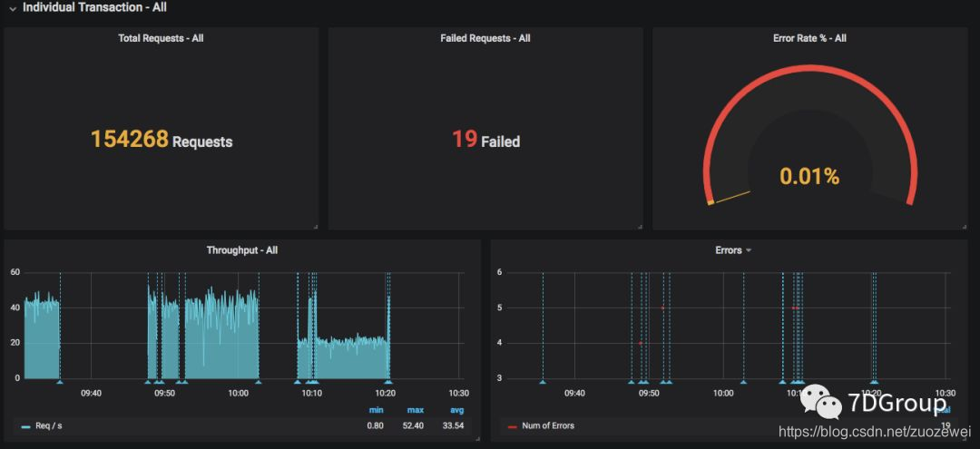Click the Num of Errors red legend color
980x449 pixels.
pyautogui.click(x=513, y=426)
